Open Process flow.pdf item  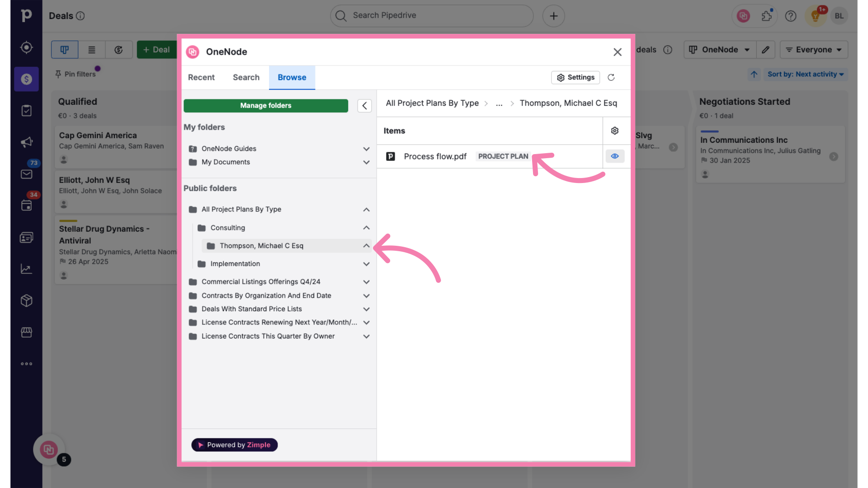[435, 156]
